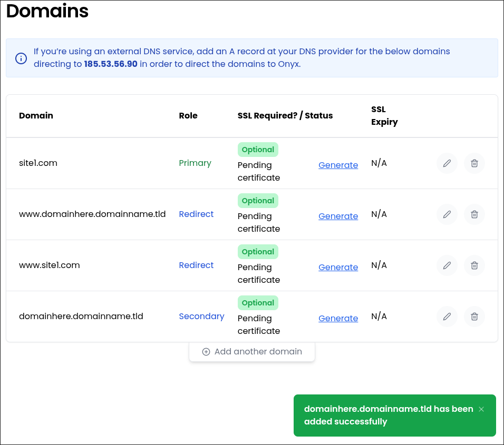
Task: Delete the www.site1.com redirect domain
Action: 474,265
